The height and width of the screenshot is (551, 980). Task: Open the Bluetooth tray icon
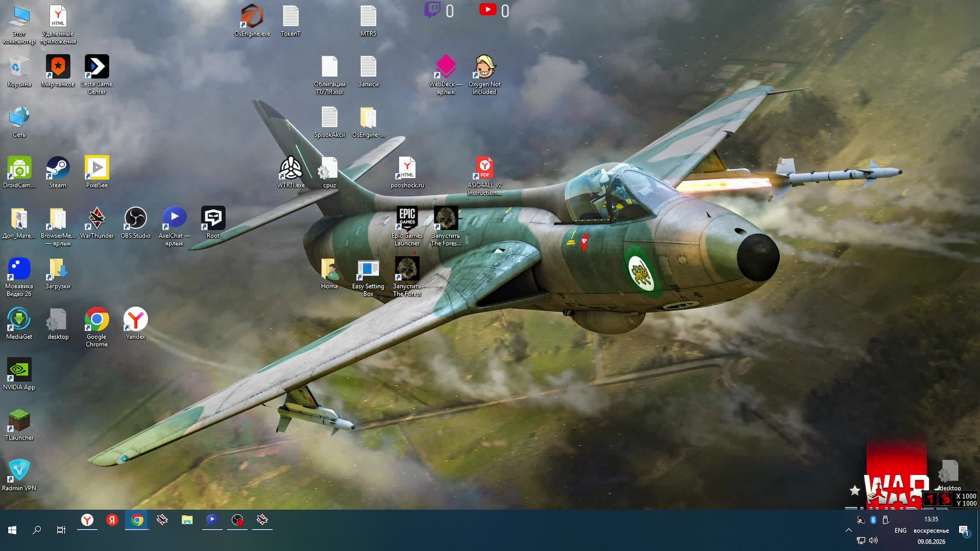tap(873, 520)
